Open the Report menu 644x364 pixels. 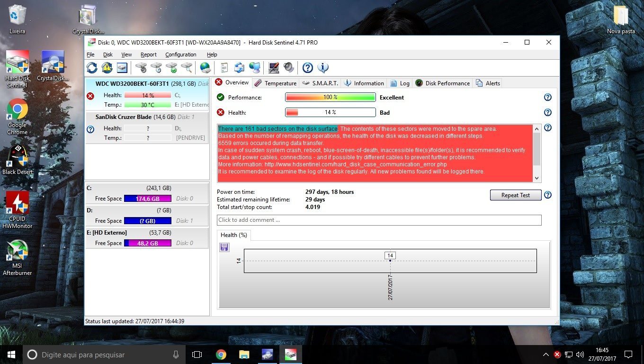pos(149,55)
